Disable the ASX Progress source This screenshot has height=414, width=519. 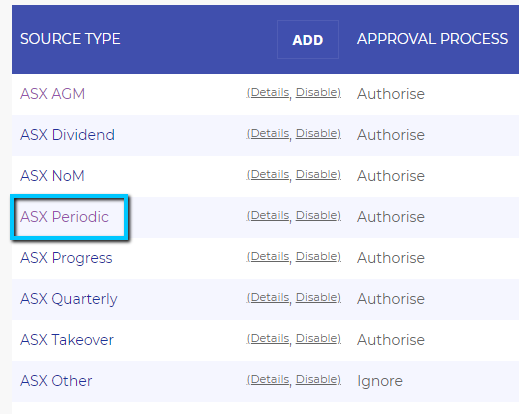pyautogui.click(x=317, y=256)
